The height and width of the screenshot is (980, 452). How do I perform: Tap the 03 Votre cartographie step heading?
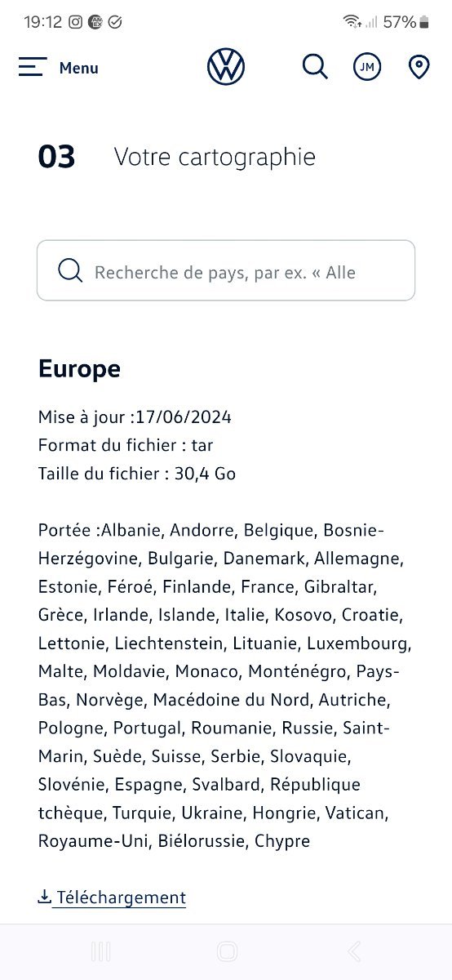(177, 157)
